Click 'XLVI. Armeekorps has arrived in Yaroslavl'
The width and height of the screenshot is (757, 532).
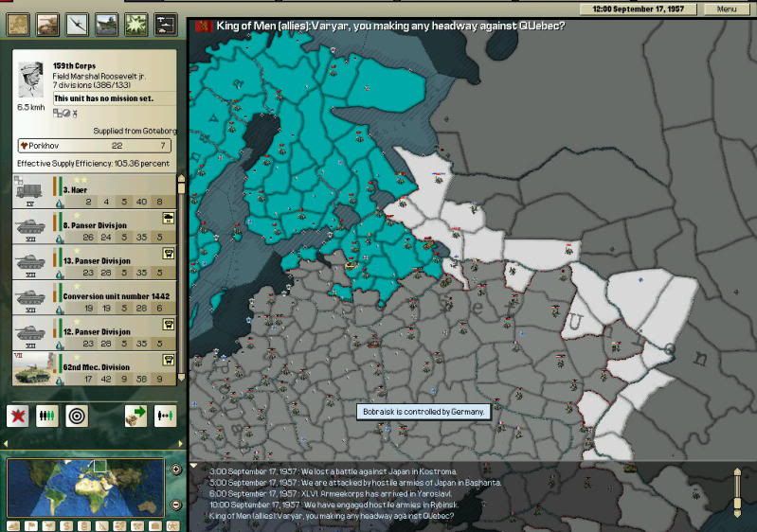(376, 493)
